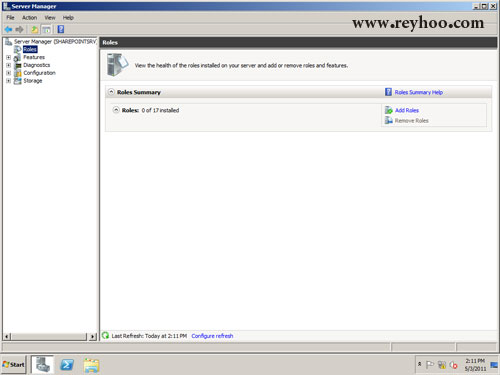This screenshot has width=500, height=375.
Task: Toggle Show/Hide Console Tree toolbar icon
Action: coord(46,29)
